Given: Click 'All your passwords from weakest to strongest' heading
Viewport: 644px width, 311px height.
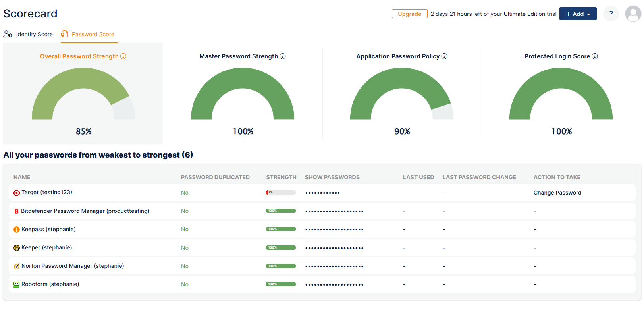Looking at the screenshot, I should [98, 155].
